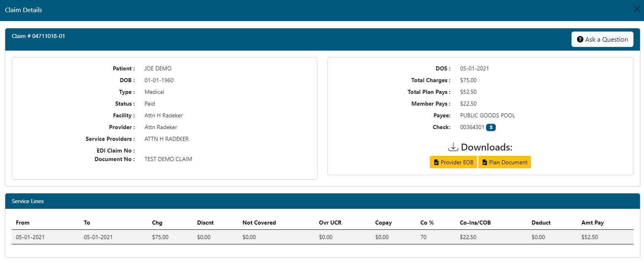Click provider value Attn Radeker
Screen dimensions: 644x263
tap(161, 127)
